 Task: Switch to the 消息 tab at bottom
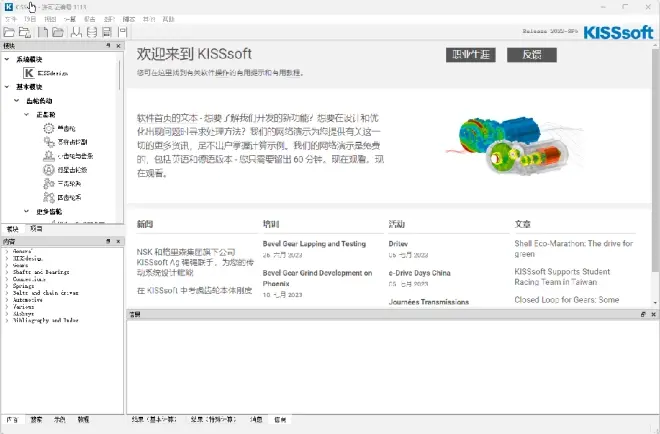click(x=255, y=418)
